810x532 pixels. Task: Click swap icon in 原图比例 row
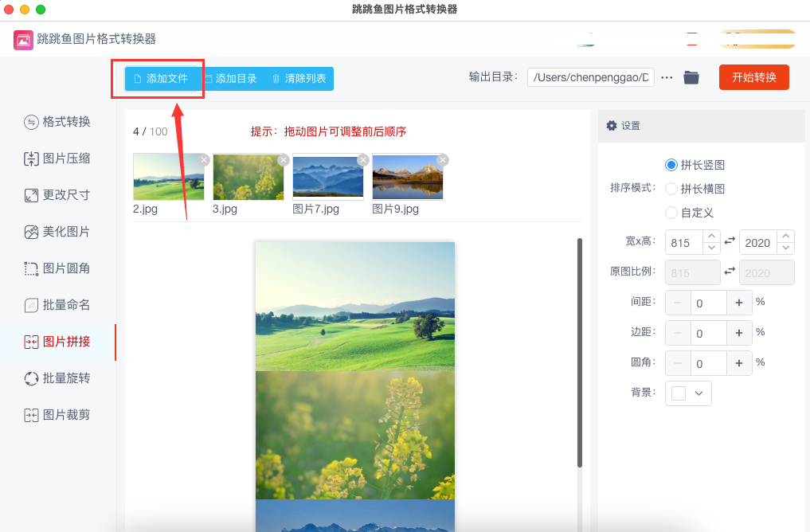click(x=730, y=271)
